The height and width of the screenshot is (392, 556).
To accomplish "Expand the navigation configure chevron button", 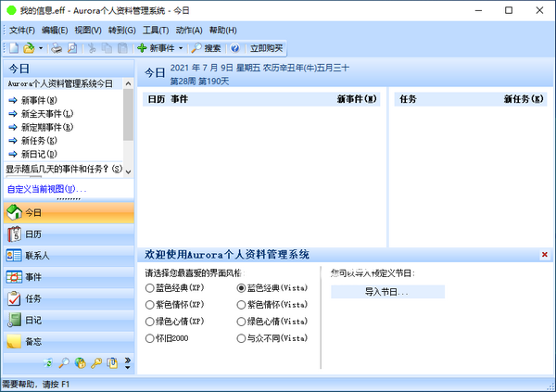I will [128, 363].
